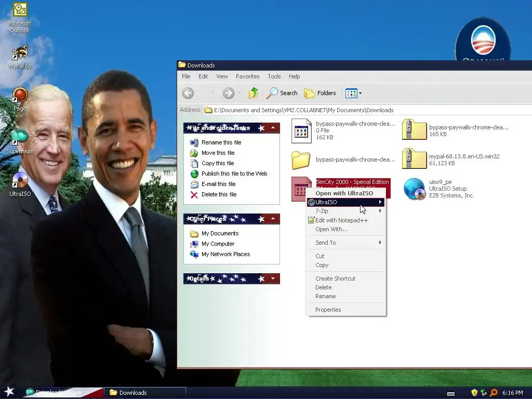Screen dimensions: 532x399
Task: Open the UltraISO desktop shortcut
Action: pyautogui.click(x=20, y=184)
